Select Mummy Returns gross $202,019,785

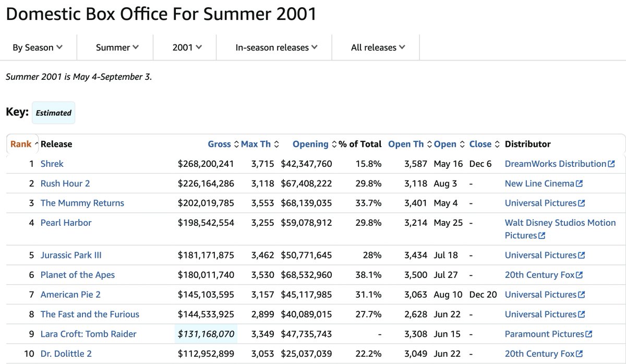click(x=206, y=203)
